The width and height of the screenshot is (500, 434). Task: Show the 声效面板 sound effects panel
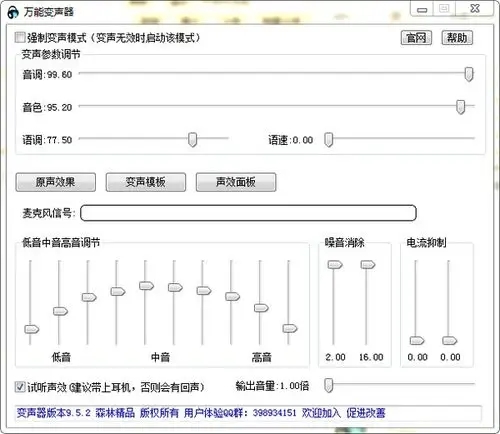pos(236,182)
